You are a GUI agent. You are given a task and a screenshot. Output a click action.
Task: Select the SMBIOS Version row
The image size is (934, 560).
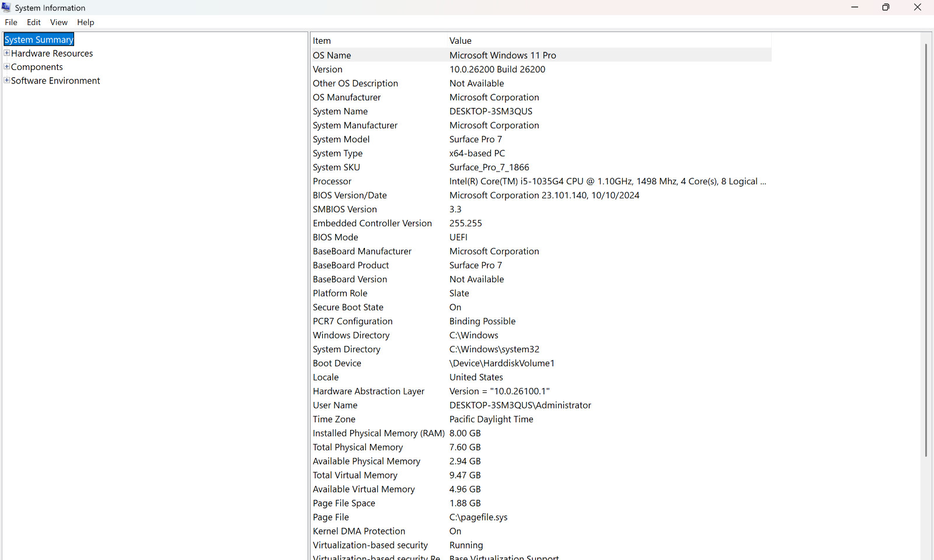pyautogui.click(x=541, y=209)
